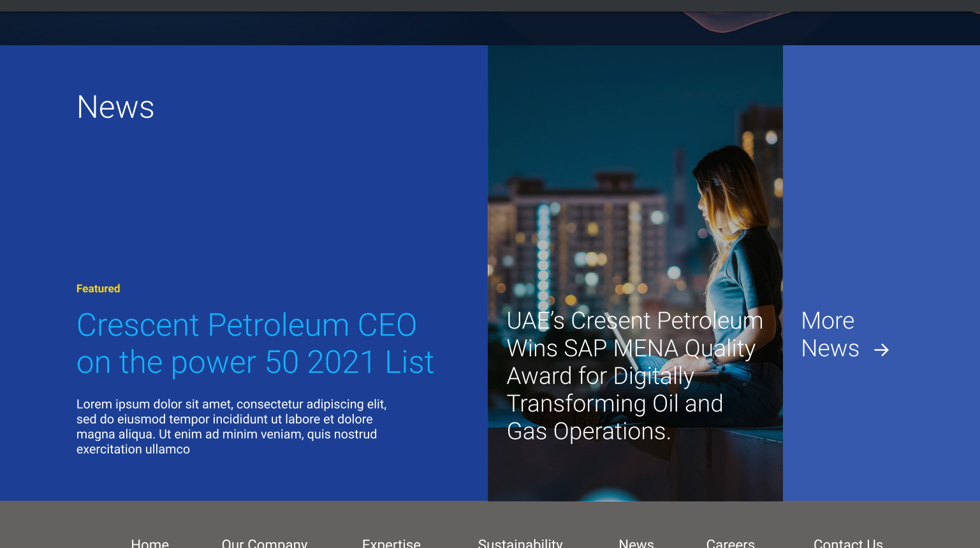Screen dimensions: 980x548
Task: Select Expertise in the footer navigation
Action: pyautogui.click(x=391, y=543)
